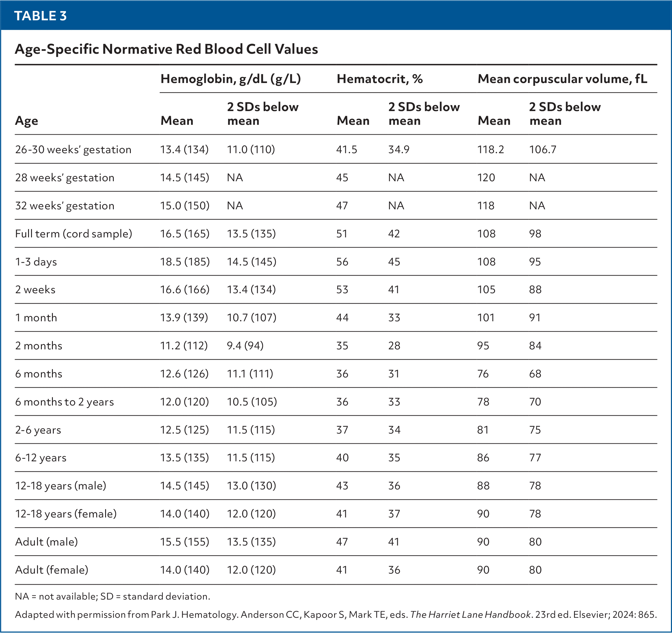Select the 'Hemoglobin, g/dL (g/L)' column heading
Screen dimensions: 672x633
[x=231, y=79]
